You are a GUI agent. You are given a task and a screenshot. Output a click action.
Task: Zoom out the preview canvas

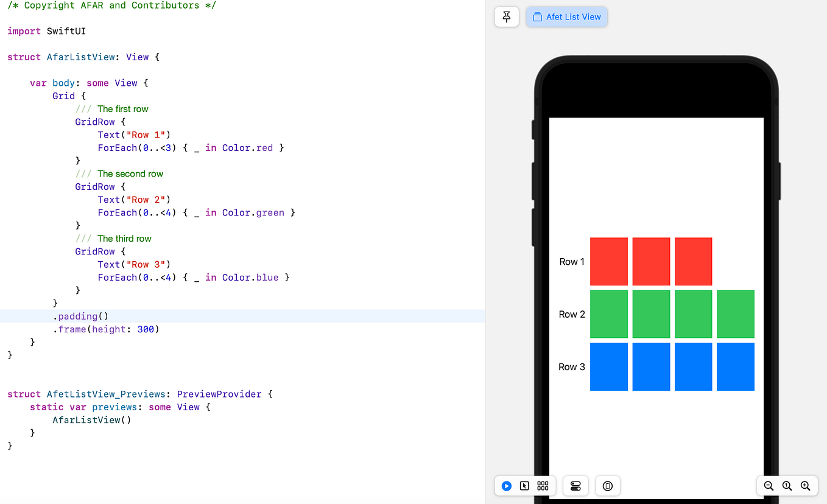click(x=769, y=486)
